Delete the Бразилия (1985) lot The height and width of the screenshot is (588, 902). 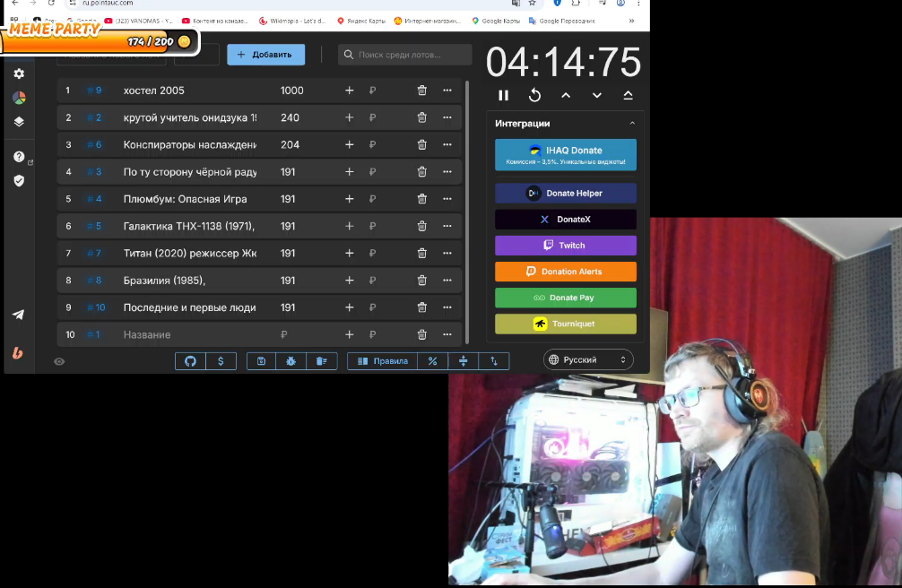(421, 281)
